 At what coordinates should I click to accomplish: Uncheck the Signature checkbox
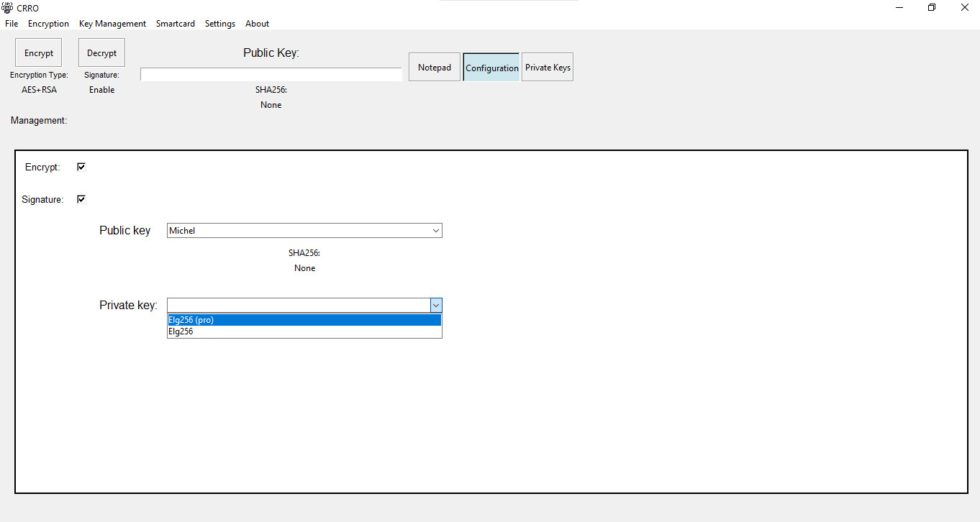click(81, 199)
